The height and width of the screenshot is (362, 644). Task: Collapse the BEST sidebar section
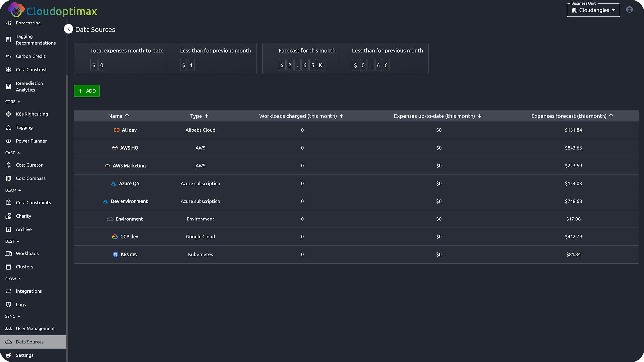tap(12, 241)
